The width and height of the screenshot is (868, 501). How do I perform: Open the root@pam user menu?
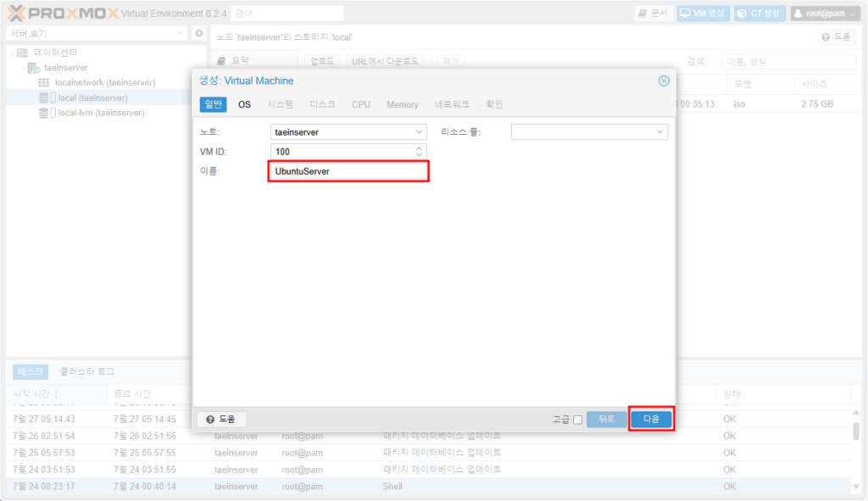coord(826,14)
